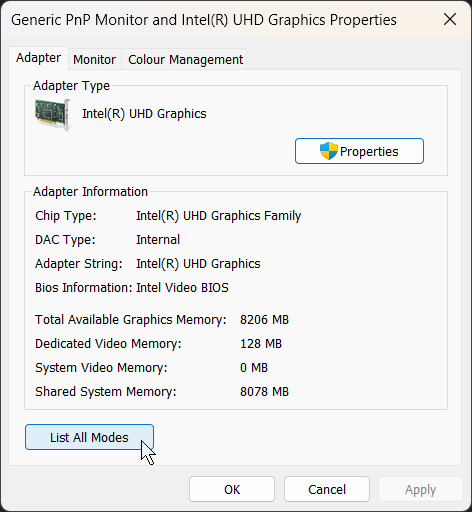Click the Adapter String value
The image size is (472, 512).
(x=198, y=264)
